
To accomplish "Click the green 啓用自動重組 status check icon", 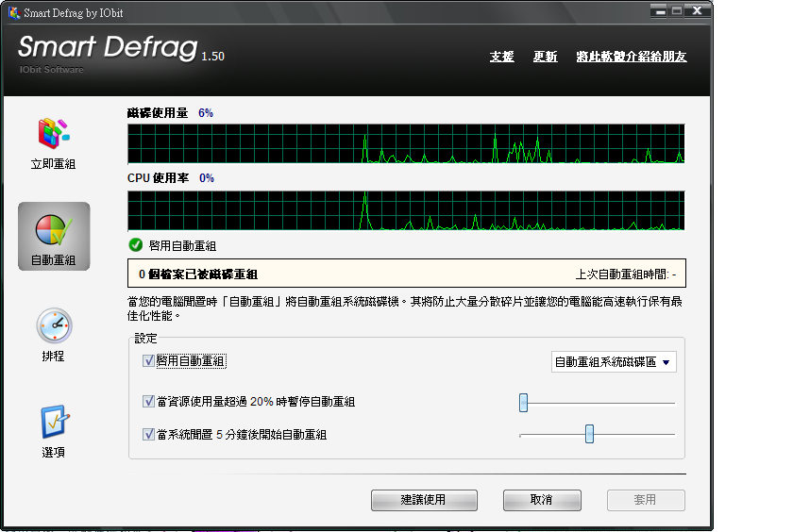I will (136, 245).
